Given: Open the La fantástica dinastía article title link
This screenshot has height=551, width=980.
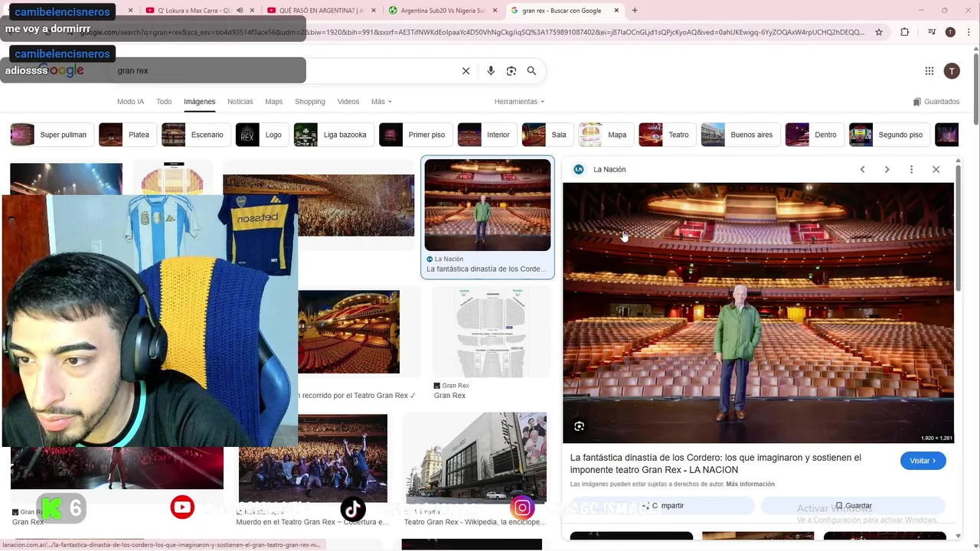Looking at the screenshot, I should [x=716, y=464].
